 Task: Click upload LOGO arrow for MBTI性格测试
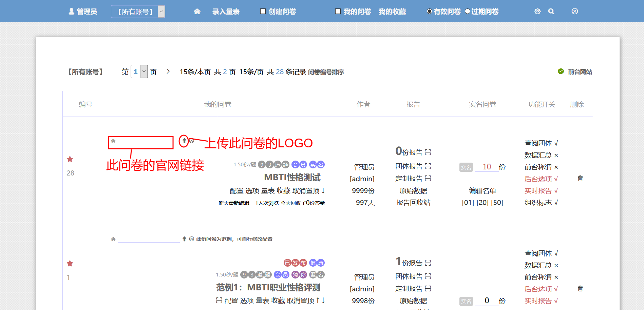[184, 140]
